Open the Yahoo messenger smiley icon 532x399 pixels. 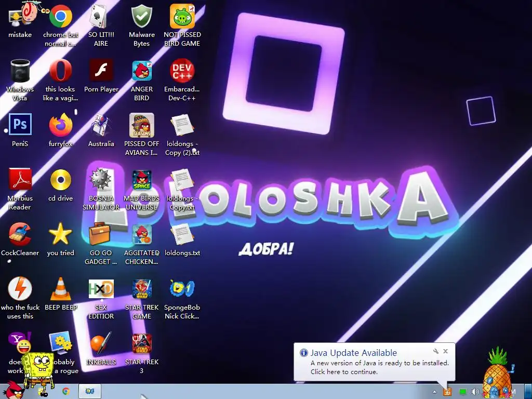[20, 343]
